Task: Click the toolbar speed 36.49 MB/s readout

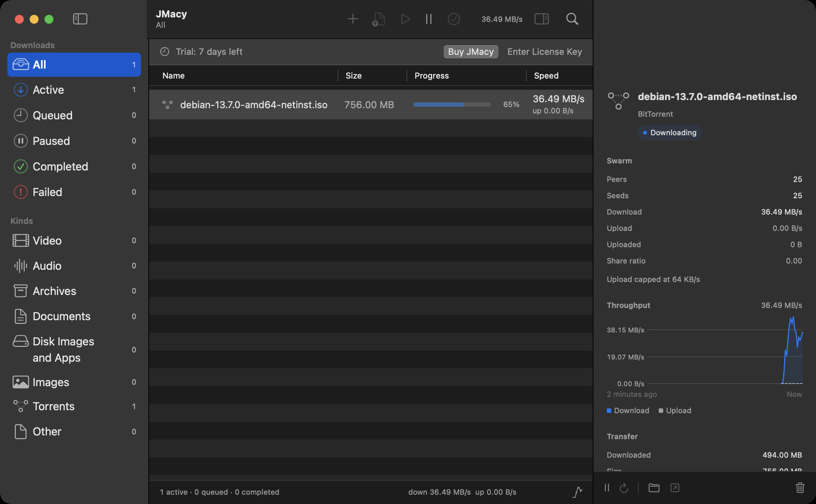Action: pyautogui.click(x=502, y=19)
